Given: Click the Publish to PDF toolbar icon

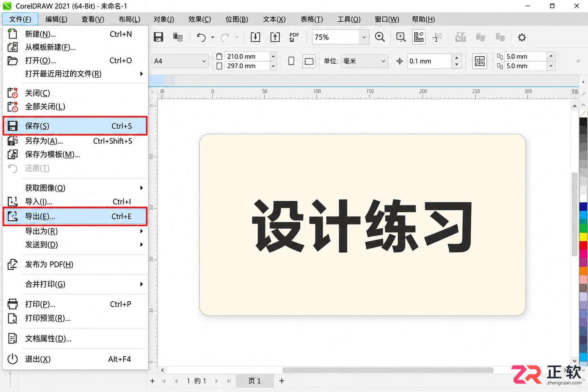Looking at the screenshot, I should 294,37.
